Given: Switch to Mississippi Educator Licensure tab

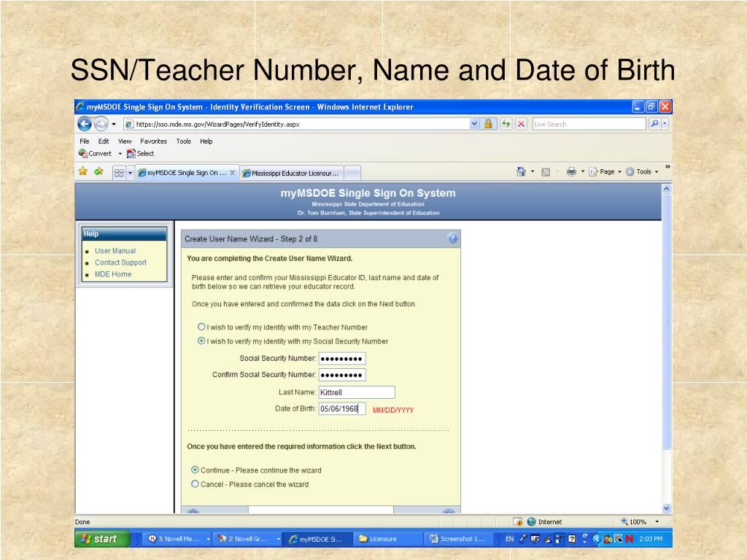Looking at the screenshot, I should [x=292, y=174].
